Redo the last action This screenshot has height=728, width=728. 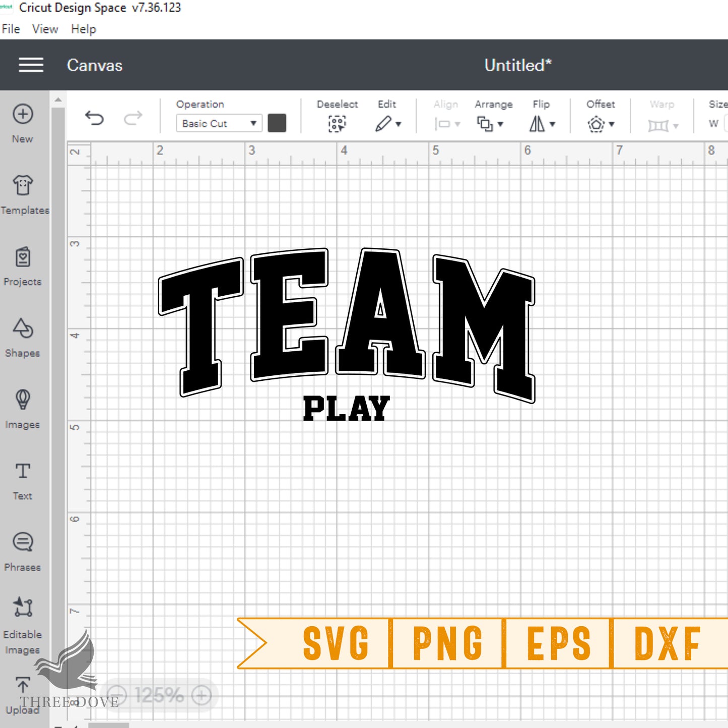click(x=133, y=118)
